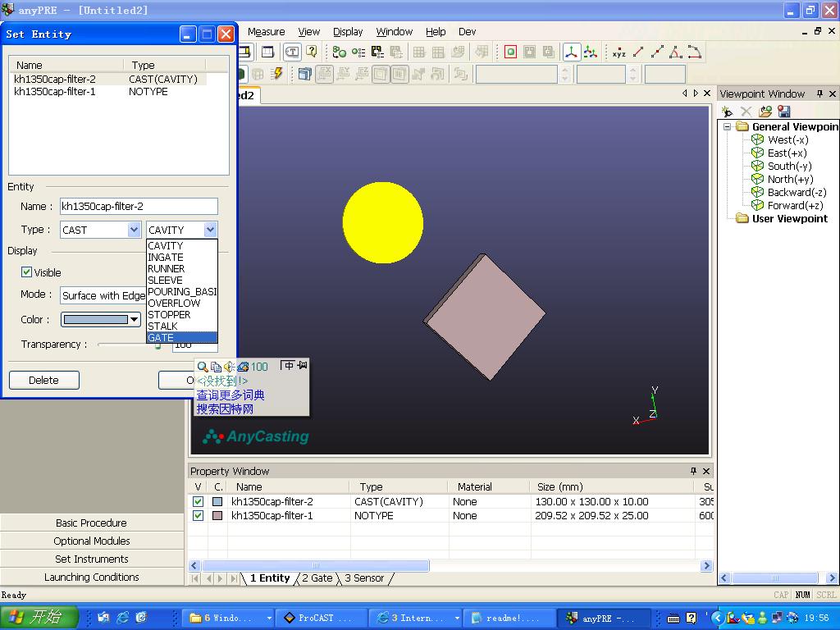The width and height of the screenshot is (840, 630).
Task: Toggle the Visible checkbox in Set Entity
Action: 26,272
